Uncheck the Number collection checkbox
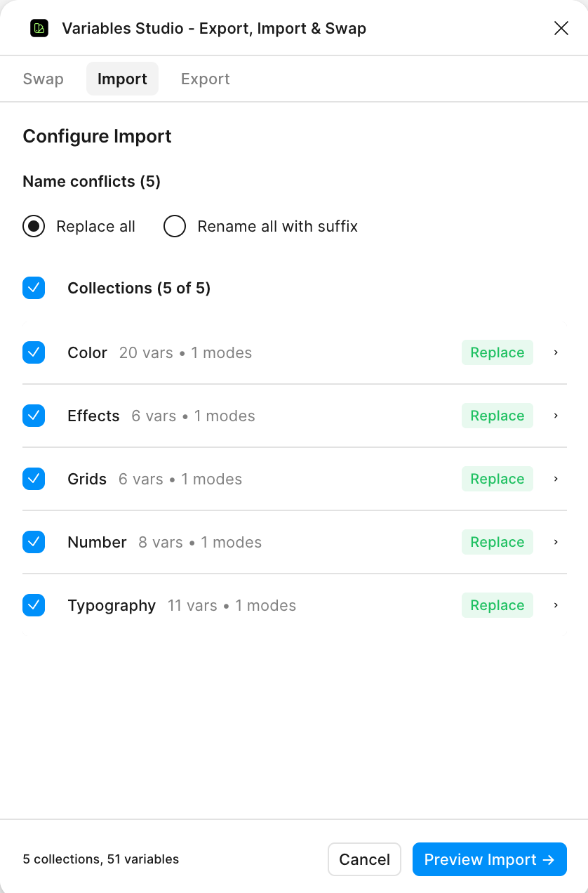Image resolution: width=588 pixels, height=893 pixels. (x=34, y=542)
